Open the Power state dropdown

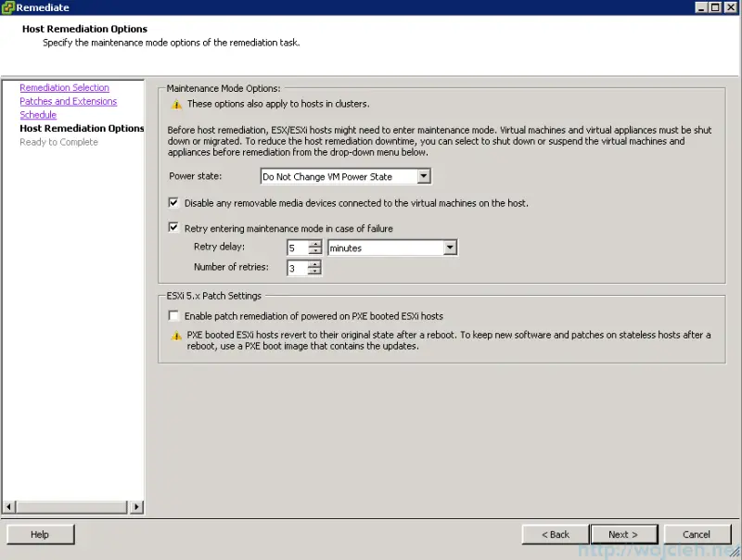424,175
